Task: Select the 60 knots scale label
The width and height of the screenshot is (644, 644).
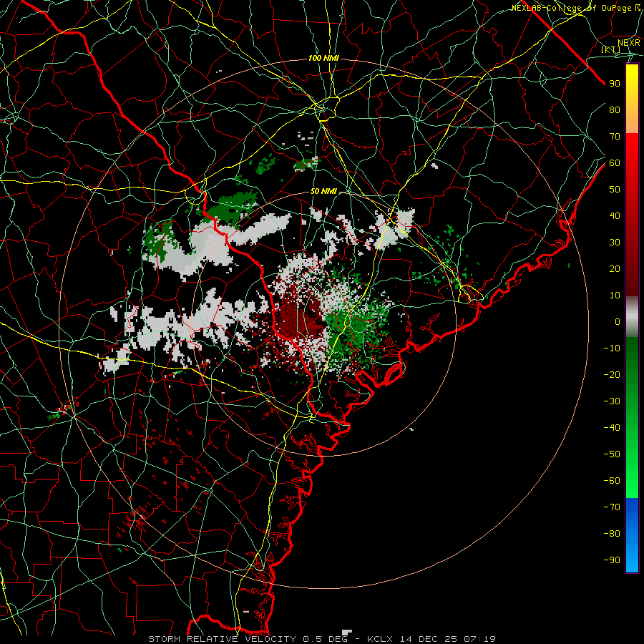Action: [615, 162]
